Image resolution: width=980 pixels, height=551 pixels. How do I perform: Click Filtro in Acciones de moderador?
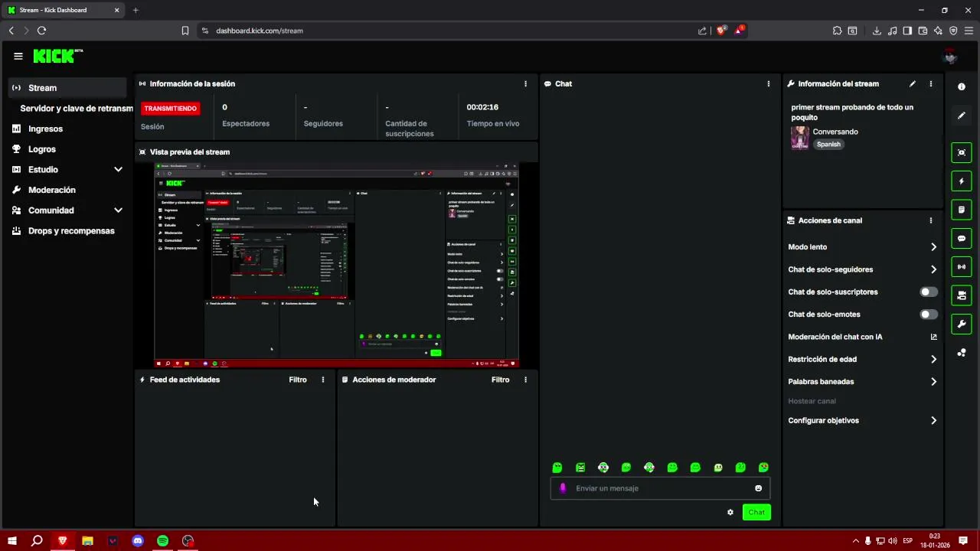(500, 380)
